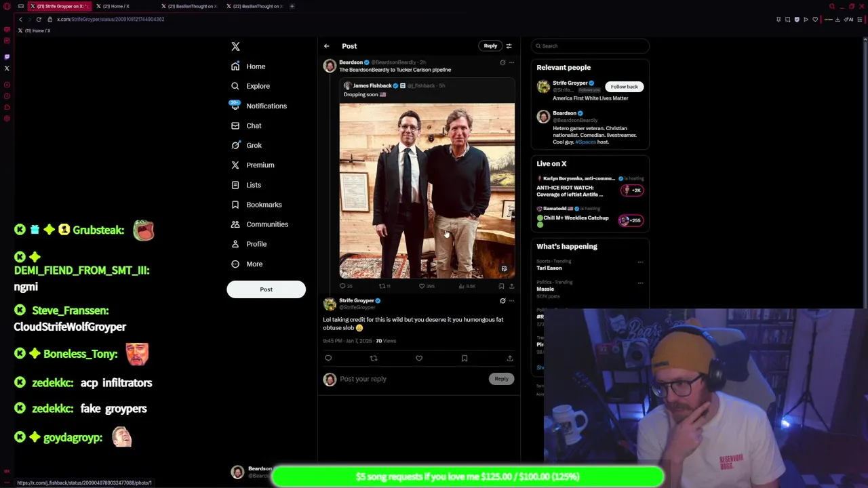This screenshot has height=488, width=868.
Task: Click the Reply button in Post header
Action: 490,46
